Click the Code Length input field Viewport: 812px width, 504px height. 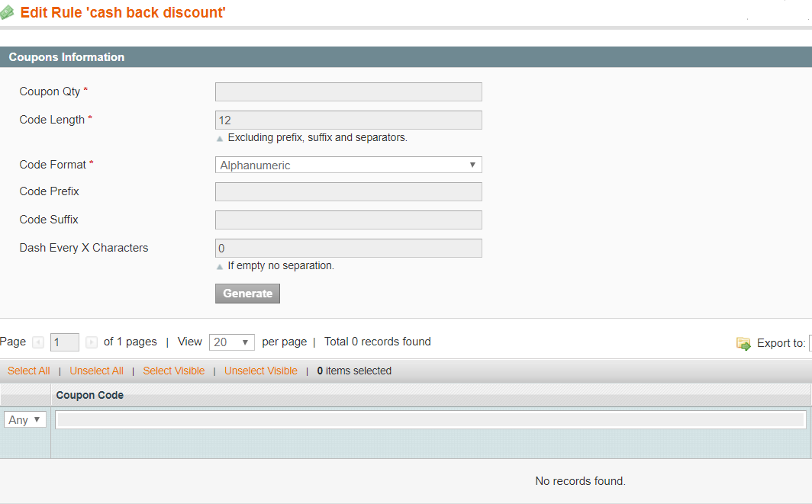point(348,120)
